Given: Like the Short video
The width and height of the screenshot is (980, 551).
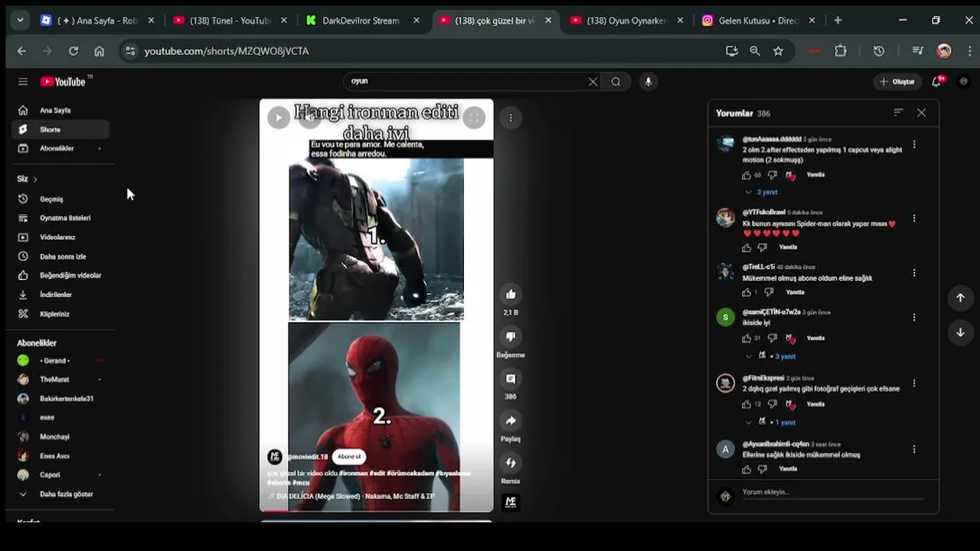Looking at the screenshot, I should pos(511,295).
